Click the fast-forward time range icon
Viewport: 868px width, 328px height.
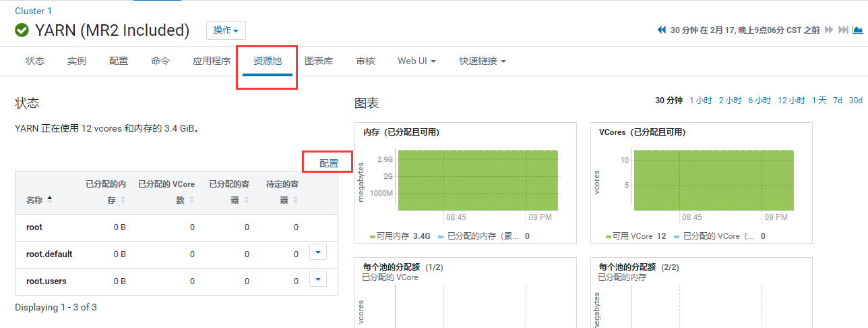point(828,30)
